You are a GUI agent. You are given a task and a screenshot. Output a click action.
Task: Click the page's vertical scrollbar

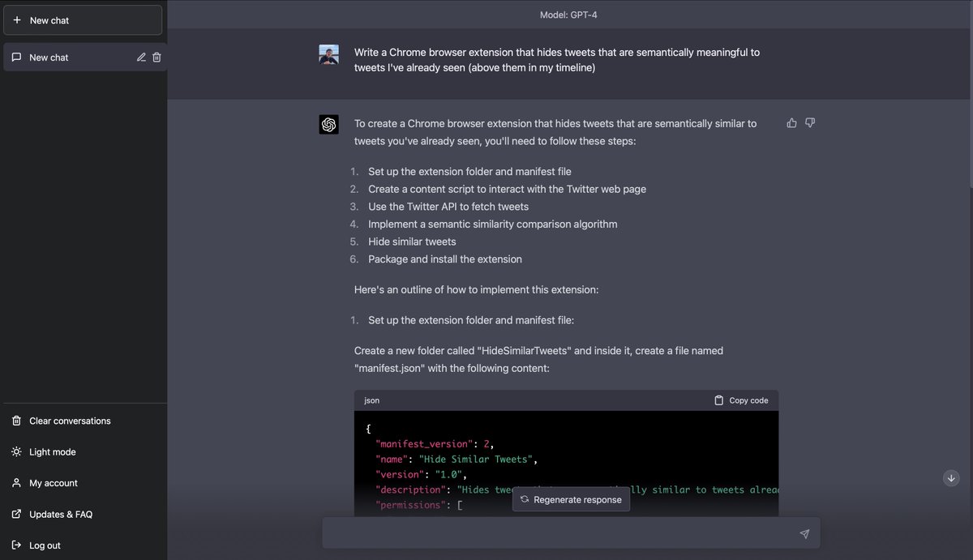pos(970,97)
